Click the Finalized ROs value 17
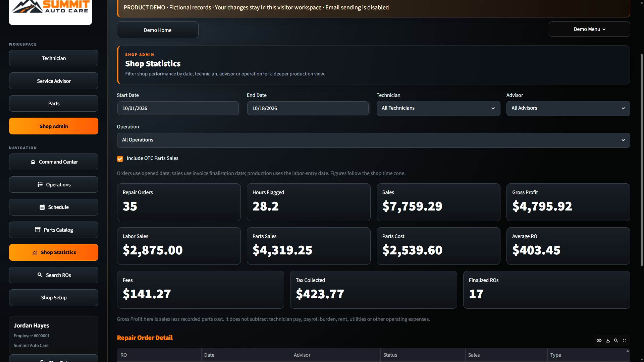This screenshot has height=362, width=644. pos(476,294)
